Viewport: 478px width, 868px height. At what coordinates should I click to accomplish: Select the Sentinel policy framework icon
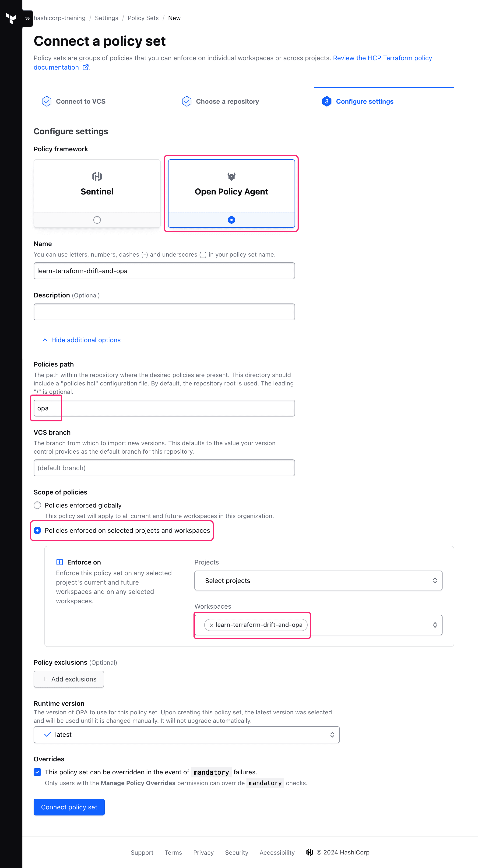(x=97, y=176)
